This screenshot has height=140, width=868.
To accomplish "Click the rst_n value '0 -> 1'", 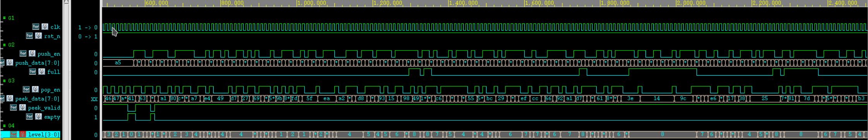I will tap(88, 37).
